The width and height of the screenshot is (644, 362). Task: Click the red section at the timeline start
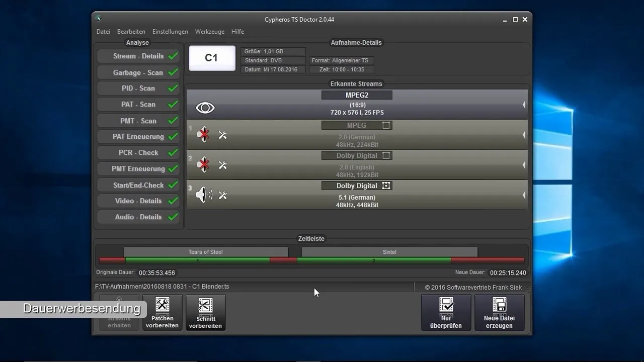pyautogui.click(x=112, y=260)
